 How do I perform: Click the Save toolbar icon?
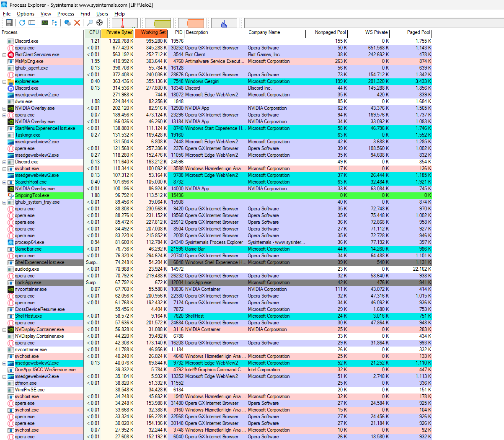(x=9, y=23)
